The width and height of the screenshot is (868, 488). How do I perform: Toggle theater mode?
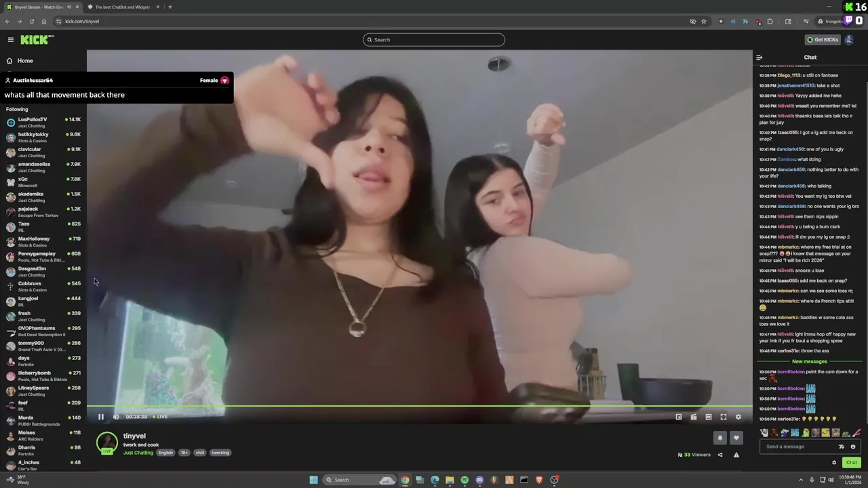(709, 417)
